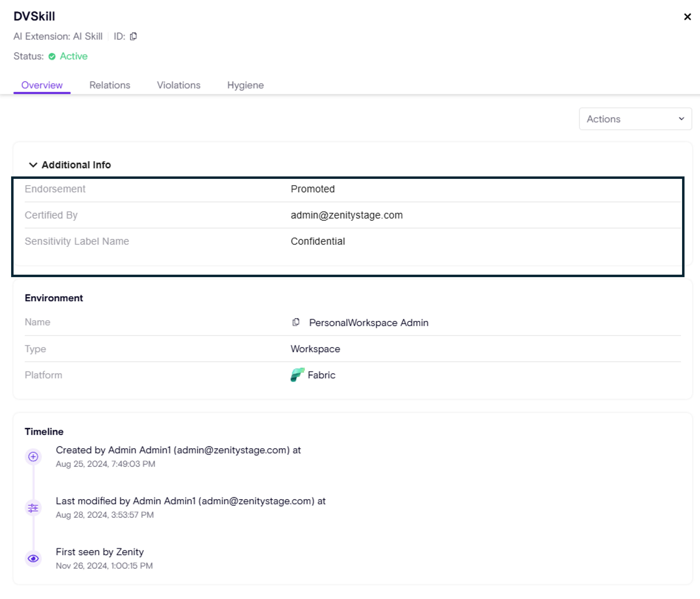Image resolution: width=700 pixels, height=599 pixels.
Task: Click the Created event plus icon
Action: pyautogui.click(x=33, y=457)
